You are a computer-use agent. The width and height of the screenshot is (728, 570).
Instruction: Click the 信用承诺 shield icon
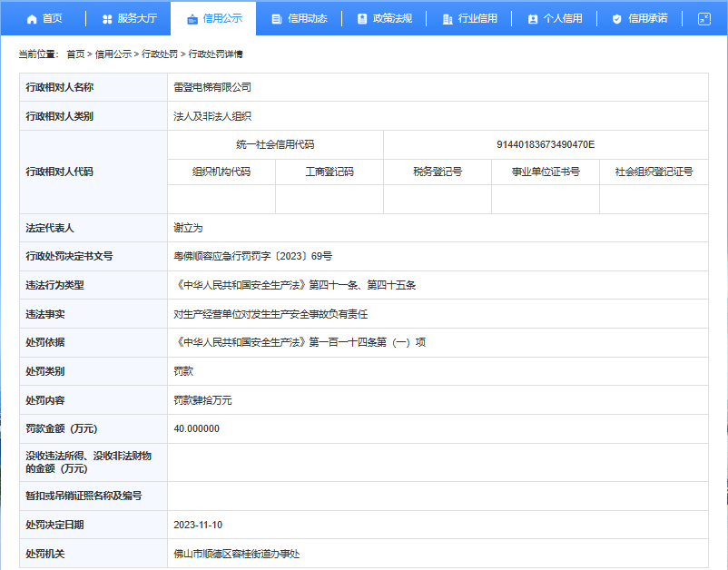click(617, 18)
